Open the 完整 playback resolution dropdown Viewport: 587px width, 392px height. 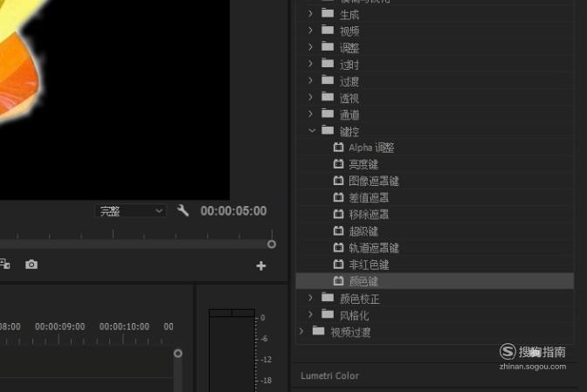point(130,211)
